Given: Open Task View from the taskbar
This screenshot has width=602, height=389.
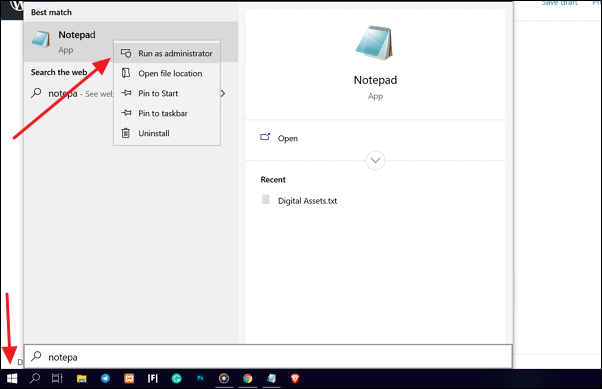Looking at the screenshot, I should [57, 379].
